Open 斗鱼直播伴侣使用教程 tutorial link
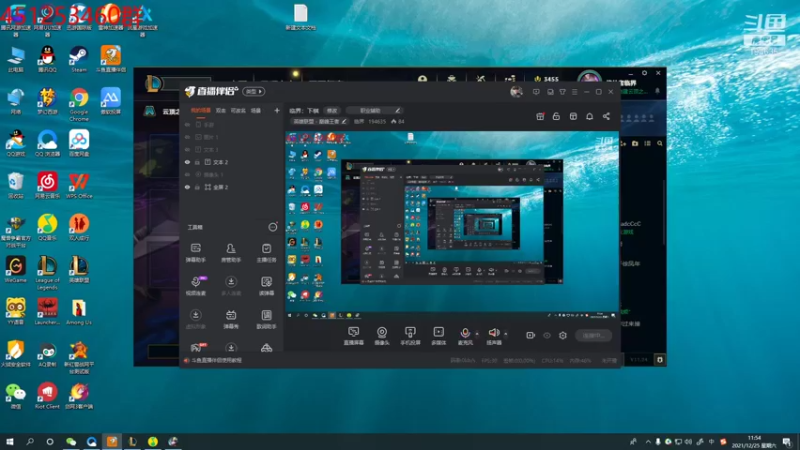The image size is (800, 450). click(216, 360)
